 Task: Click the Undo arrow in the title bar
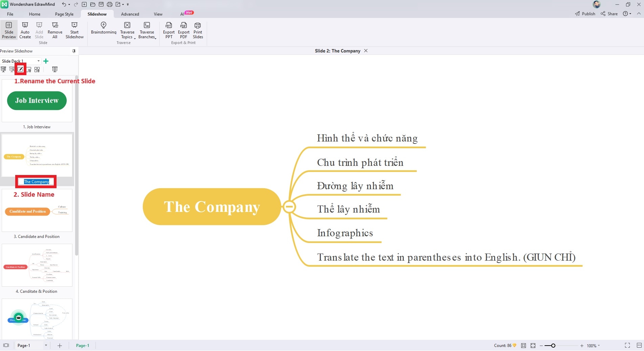pyautogui.click(x=64, y=4)
